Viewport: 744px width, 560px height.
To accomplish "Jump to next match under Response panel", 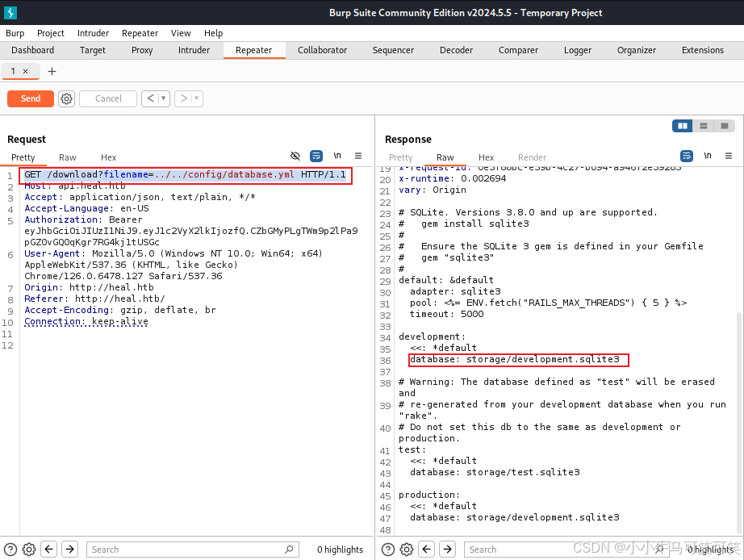I will (x=447, y=550).
